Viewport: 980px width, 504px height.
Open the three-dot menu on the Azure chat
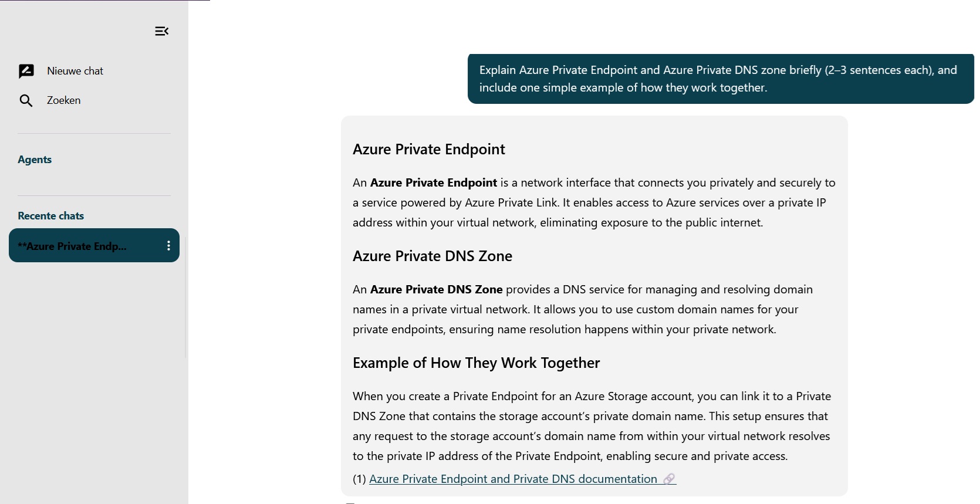[x=168, y=246]
